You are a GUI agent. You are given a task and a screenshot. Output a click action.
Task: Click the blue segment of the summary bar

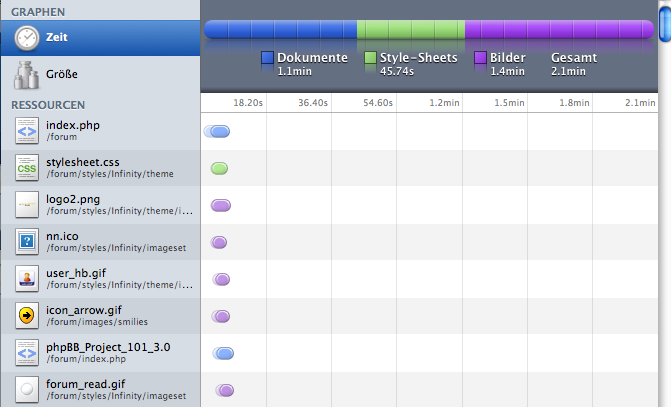280,31
